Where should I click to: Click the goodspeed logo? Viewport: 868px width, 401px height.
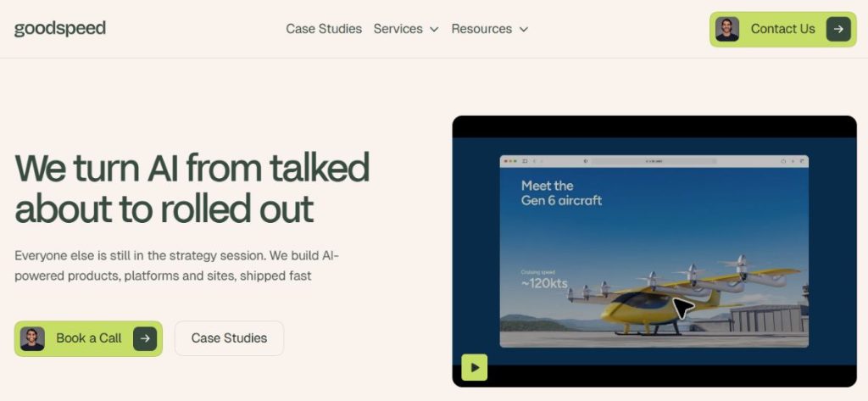(60, 29)
